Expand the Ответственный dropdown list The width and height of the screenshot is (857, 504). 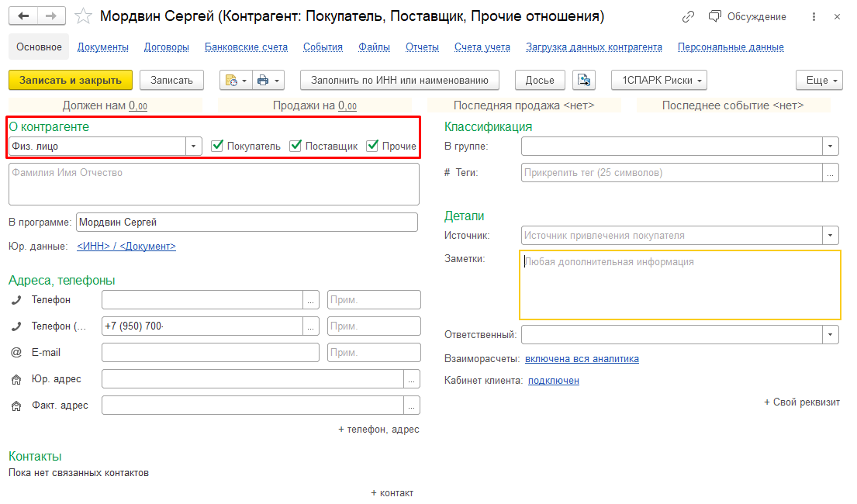tap(831, 334)
